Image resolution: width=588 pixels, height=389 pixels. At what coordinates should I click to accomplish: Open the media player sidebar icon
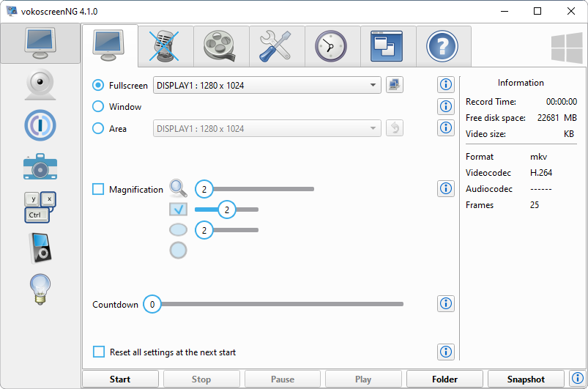[40, 248]
